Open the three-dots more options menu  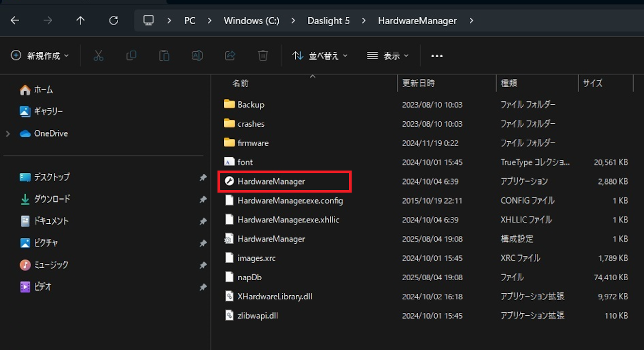click(437, 56)
